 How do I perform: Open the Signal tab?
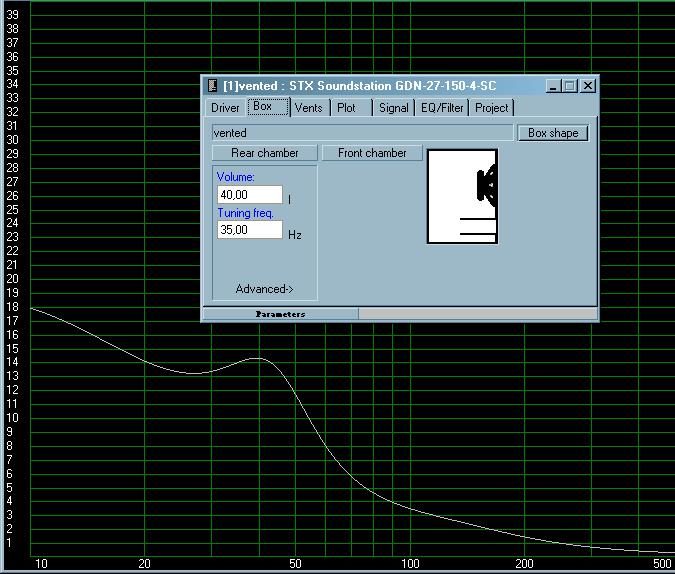tap(393, 108)
